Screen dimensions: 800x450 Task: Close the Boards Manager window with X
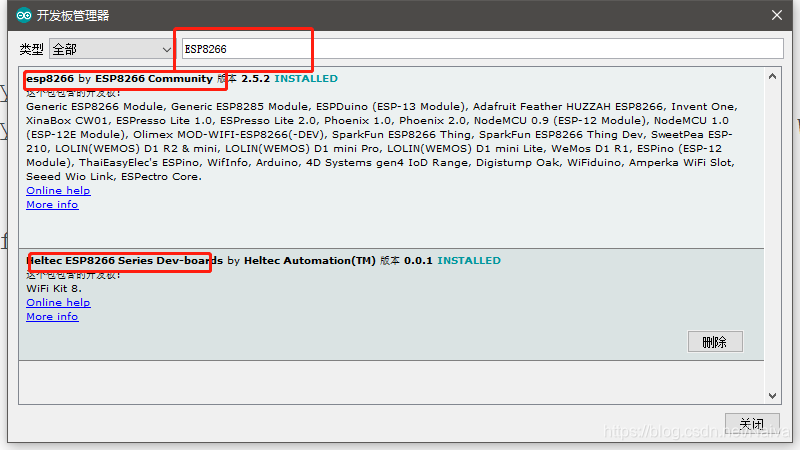pos(777,15)
